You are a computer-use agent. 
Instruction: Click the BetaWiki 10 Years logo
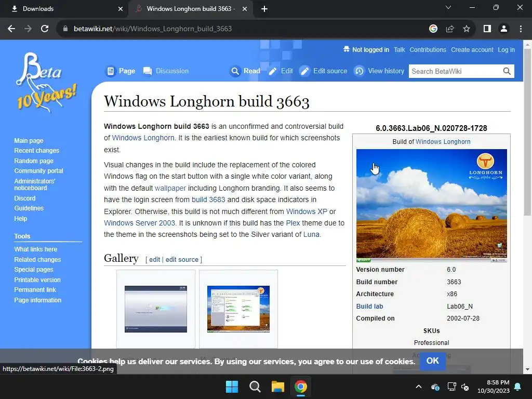46,83
